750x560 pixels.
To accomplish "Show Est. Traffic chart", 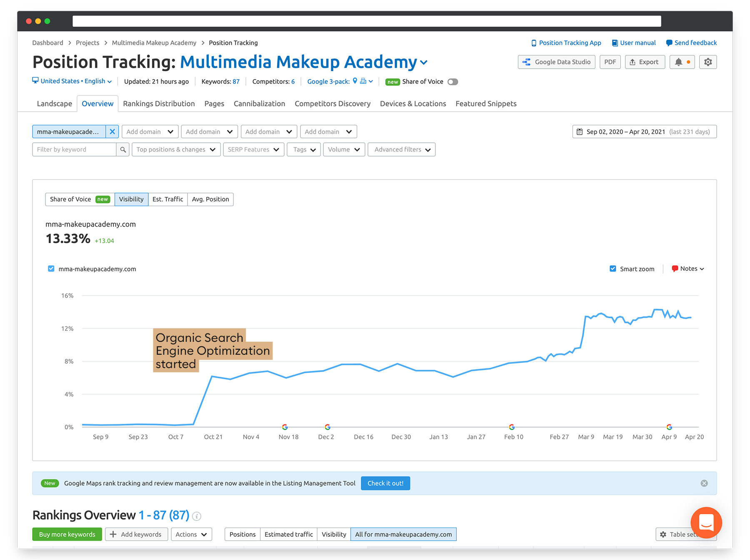I will pyautogui.click(x=167, y=199).
